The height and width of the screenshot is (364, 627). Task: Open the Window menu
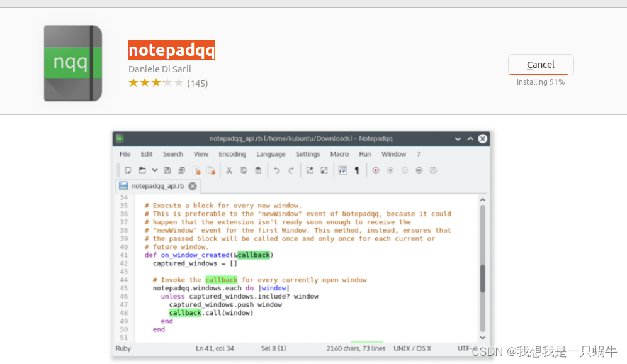(x=393, y=154)
